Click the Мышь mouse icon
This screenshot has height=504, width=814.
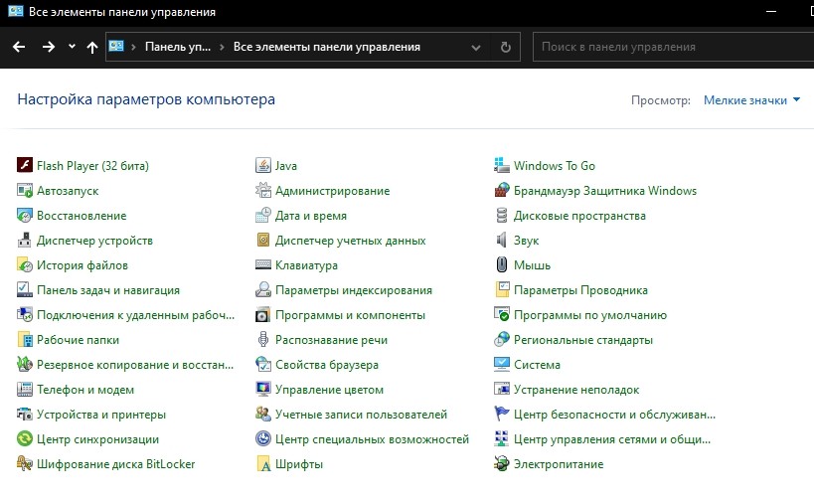pyautogui.click(x=502, y=265)
